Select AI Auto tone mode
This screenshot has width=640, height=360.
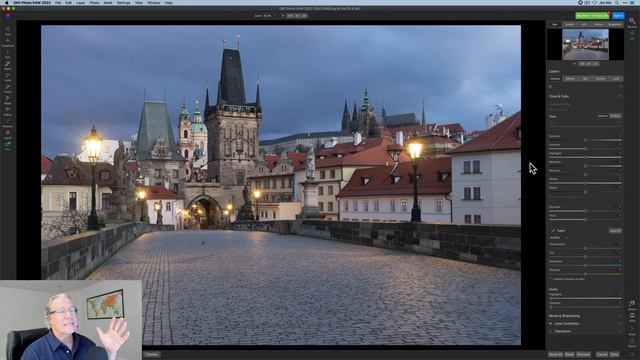pyautogui.click(x=616, y=116)
